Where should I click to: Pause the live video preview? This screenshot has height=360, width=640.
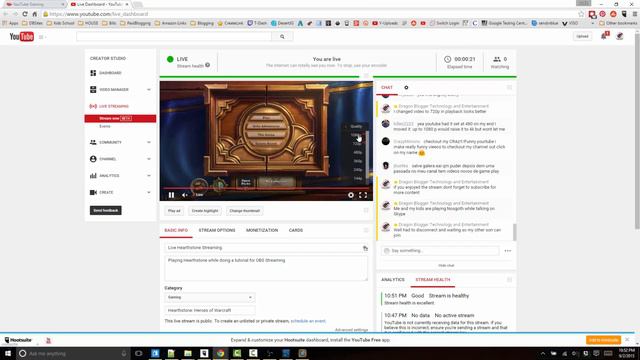[171, 195]
